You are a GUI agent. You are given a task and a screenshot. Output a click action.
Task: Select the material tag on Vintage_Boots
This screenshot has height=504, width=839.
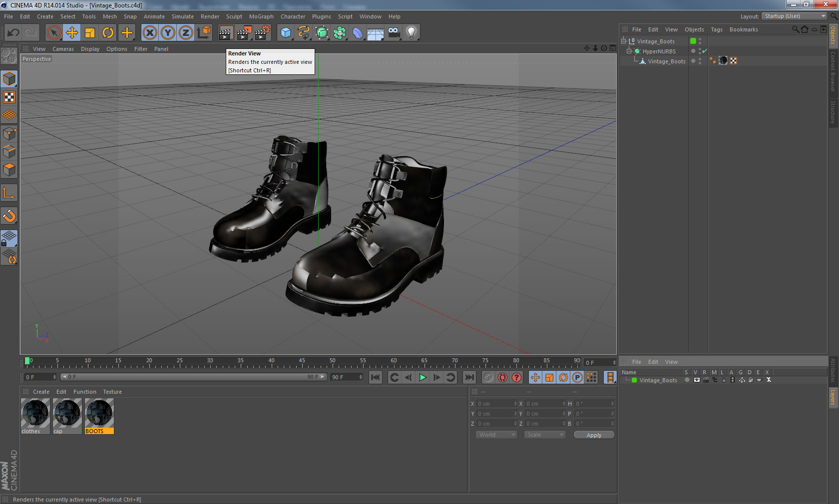723,61
